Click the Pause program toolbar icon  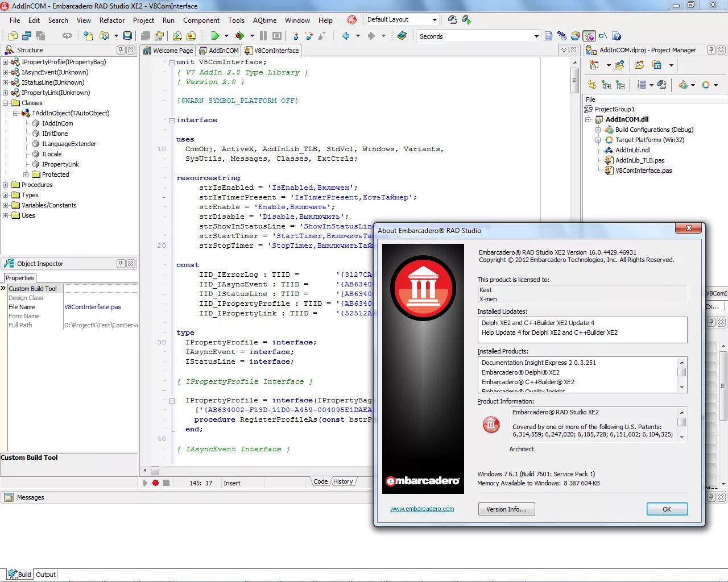click(263, 36)
